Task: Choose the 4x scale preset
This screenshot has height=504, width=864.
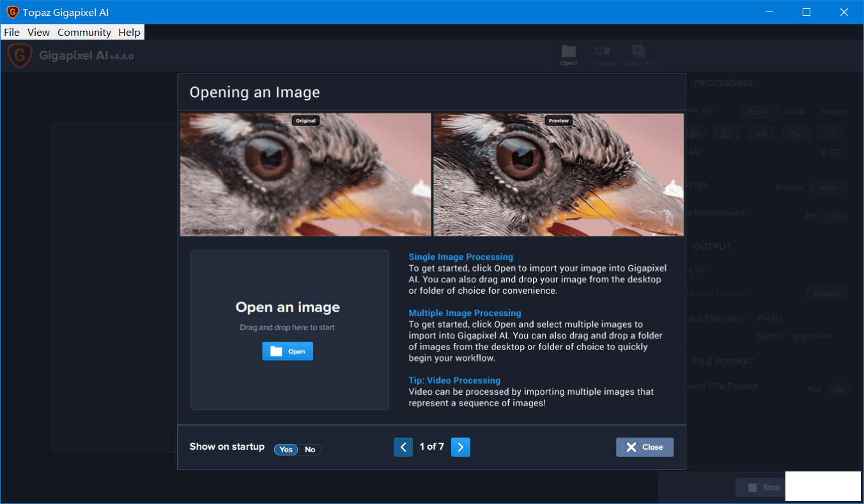Action: tap(761, 134)
